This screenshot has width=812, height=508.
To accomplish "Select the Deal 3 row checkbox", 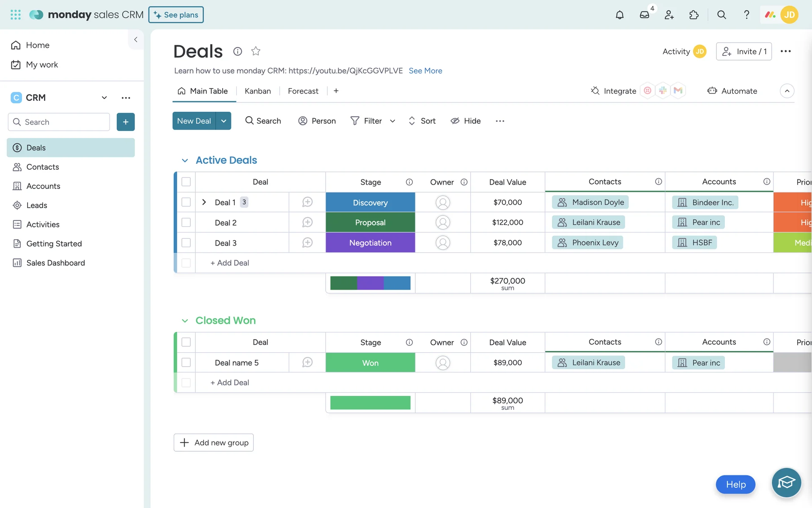I will coord(186,243).
